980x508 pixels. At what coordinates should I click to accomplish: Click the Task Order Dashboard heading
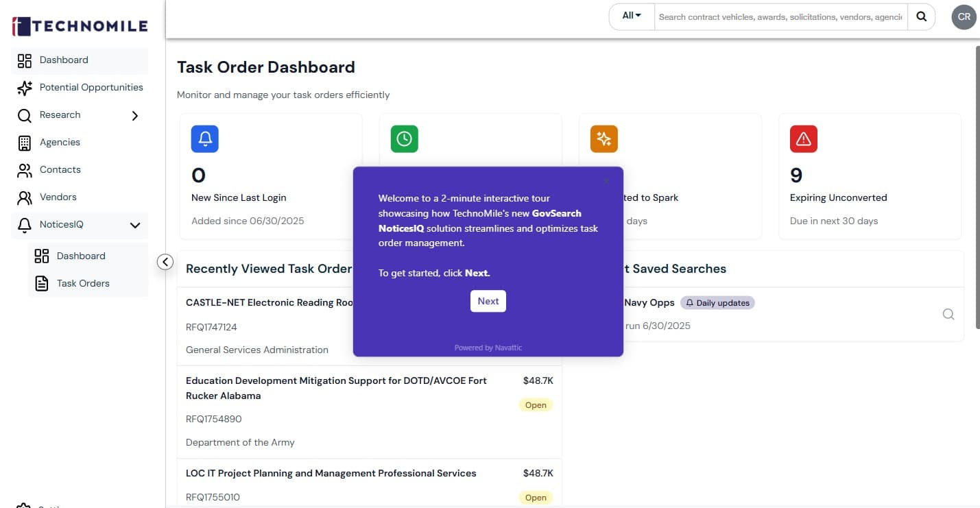point(266,67)
